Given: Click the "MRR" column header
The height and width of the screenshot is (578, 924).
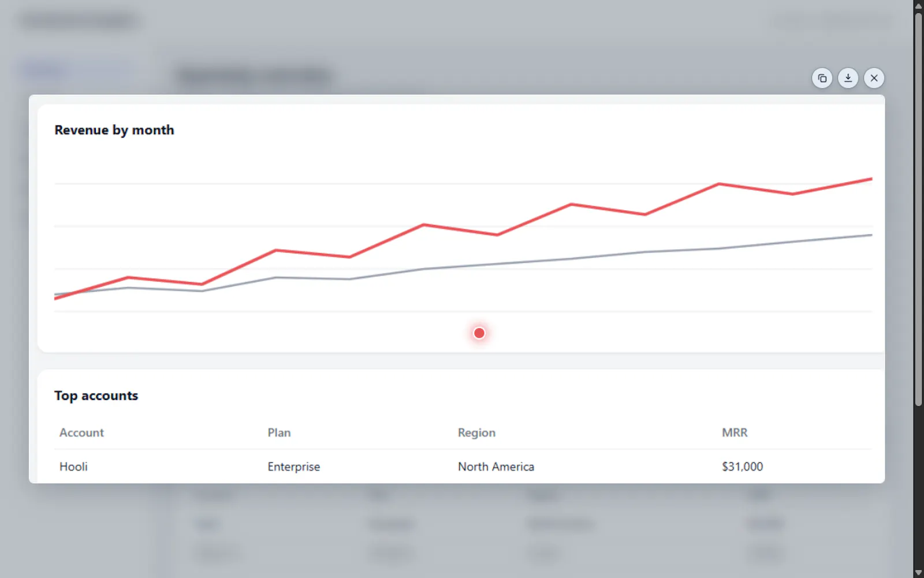Looking at the screenshot, I should pyautogui.click(x=735, y=433).
